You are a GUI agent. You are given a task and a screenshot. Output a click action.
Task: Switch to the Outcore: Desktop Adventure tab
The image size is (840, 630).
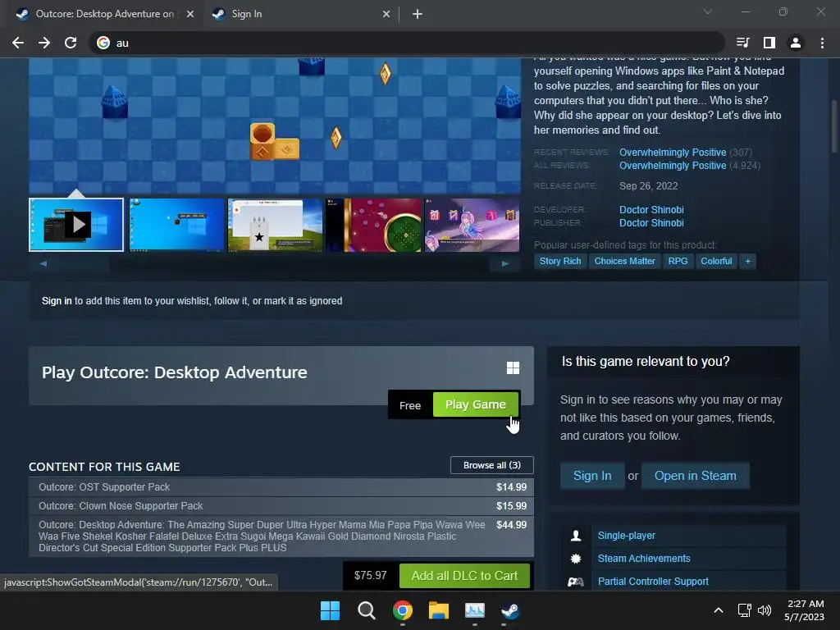(104, 14)
